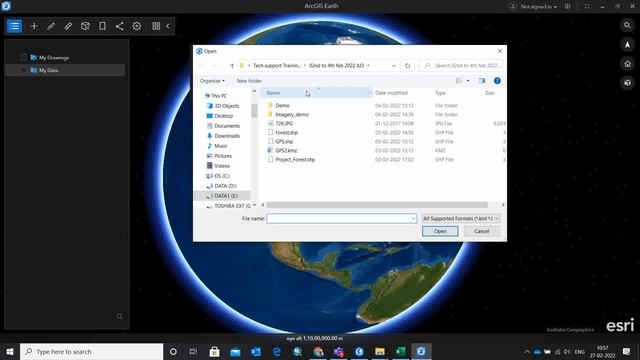Screen dimensions: 640x360
Task: Click the north compass arrow button
Action: 627,44
